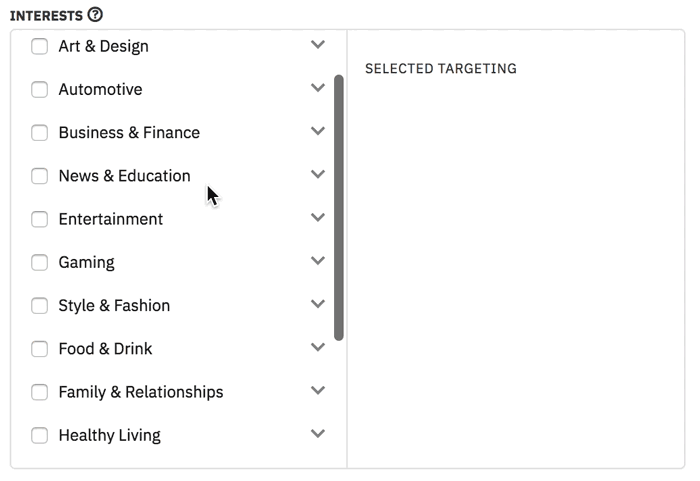The image size is (700, 481).
Task: Expand the Automotive category chevron
Action: tap(318, 88)
